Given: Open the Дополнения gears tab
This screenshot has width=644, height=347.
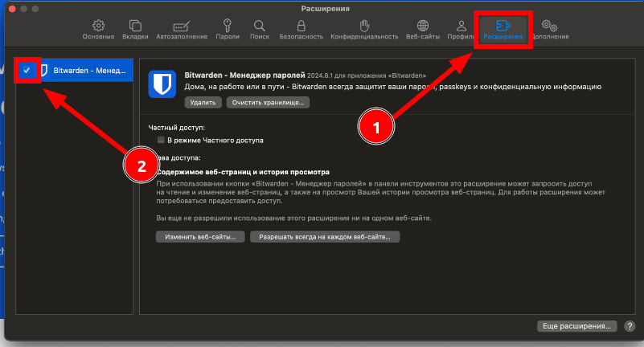Looking at the screenshot, I should [549, 30].
